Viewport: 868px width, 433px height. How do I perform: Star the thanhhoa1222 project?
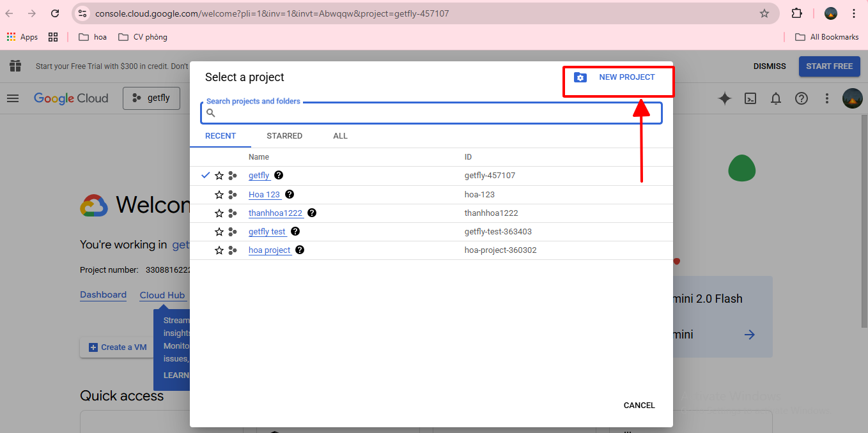tap(219, 213)
